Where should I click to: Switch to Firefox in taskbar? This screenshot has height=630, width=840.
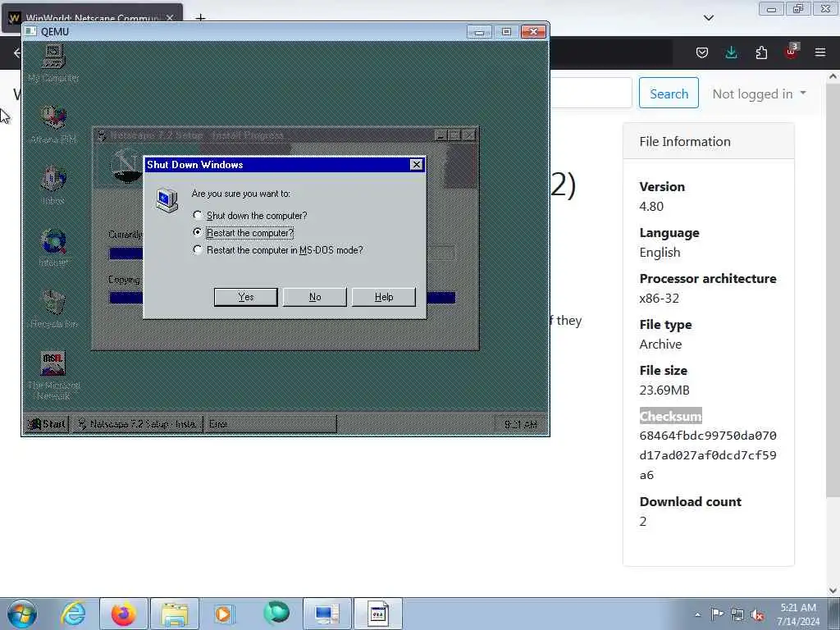[x=123, y=614]
